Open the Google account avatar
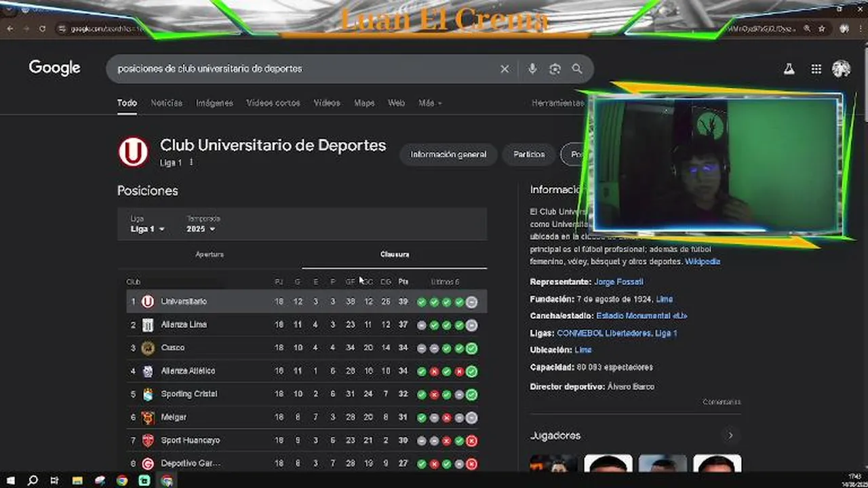Screen dimensions: 868x488 click(x=841, y=68)
